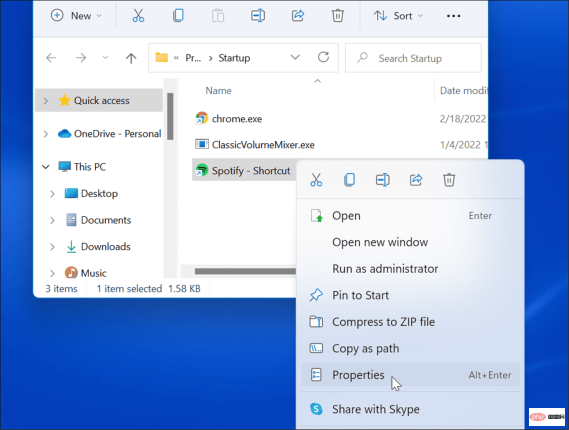Click the Date modified column header
Screen dimensions: 569x430
coord(463,91)
